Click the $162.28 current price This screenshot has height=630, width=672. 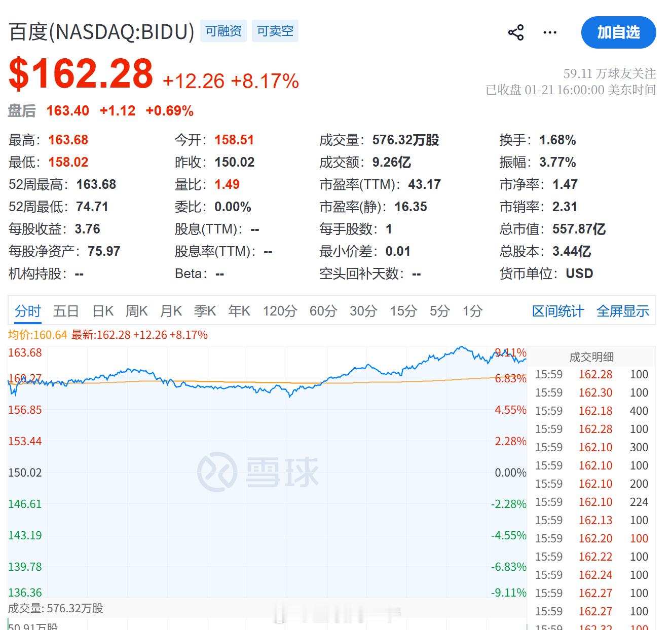pyautogui.click(x=81, y=74)
